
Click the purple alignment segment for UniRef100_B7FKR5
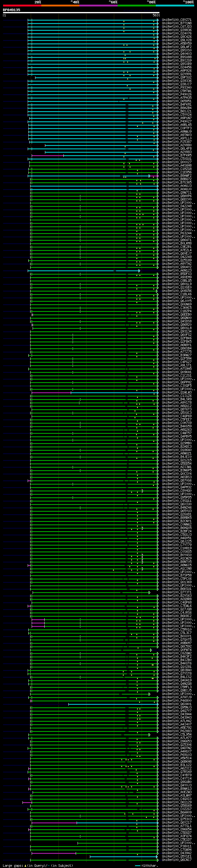click(x=47, y=156)
